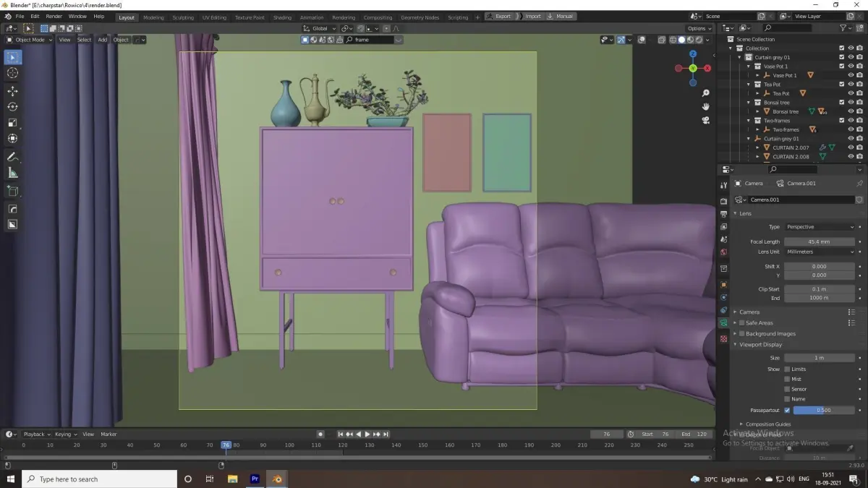
Task: Expand the Bonsai tree object row
Action: coord(757,111)
